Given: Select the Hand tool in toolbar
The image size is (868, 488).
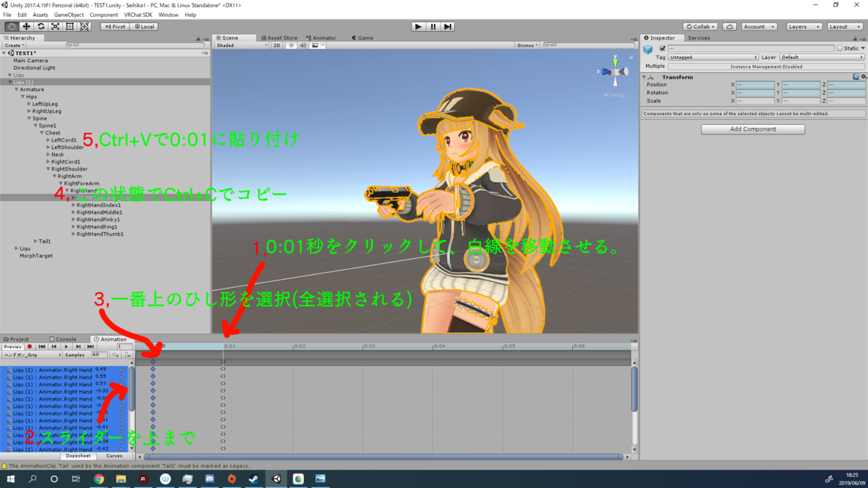Looking at the screenshot, I should click(x=12, y=27).
